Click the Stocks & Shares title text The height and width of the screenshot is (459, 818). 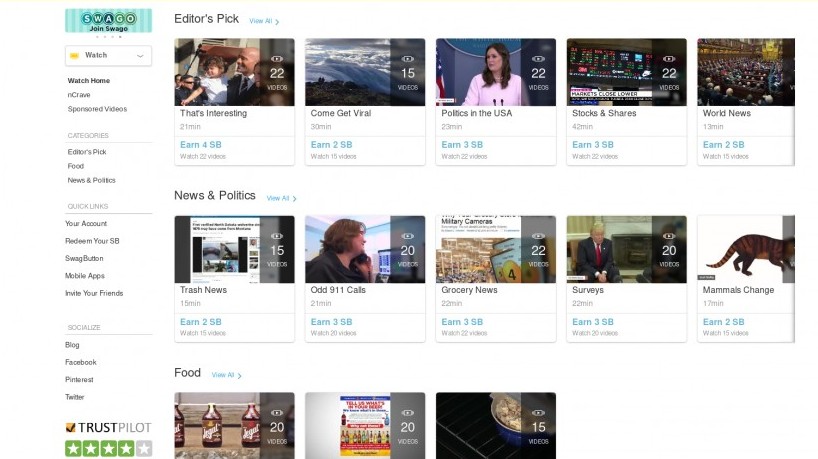pyautogui.click(x=604, y=113)
